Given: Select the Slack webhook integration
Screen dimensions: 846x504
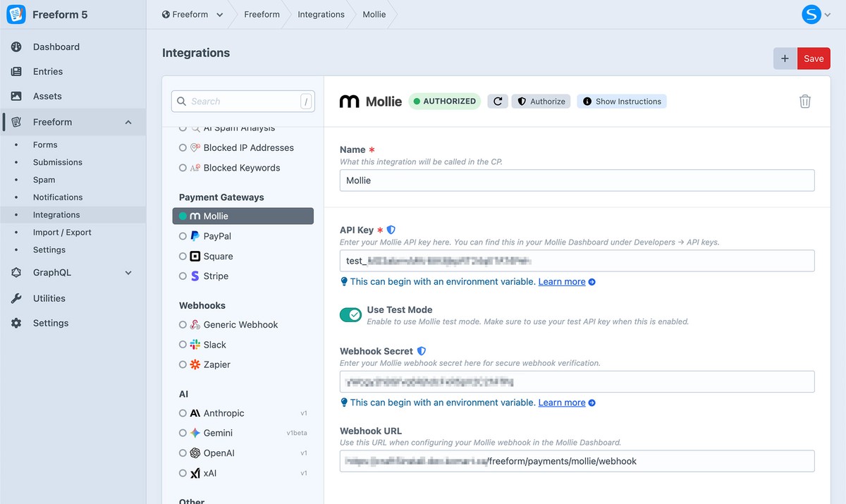Looking at the screenshot, I should tap(214, 345).
